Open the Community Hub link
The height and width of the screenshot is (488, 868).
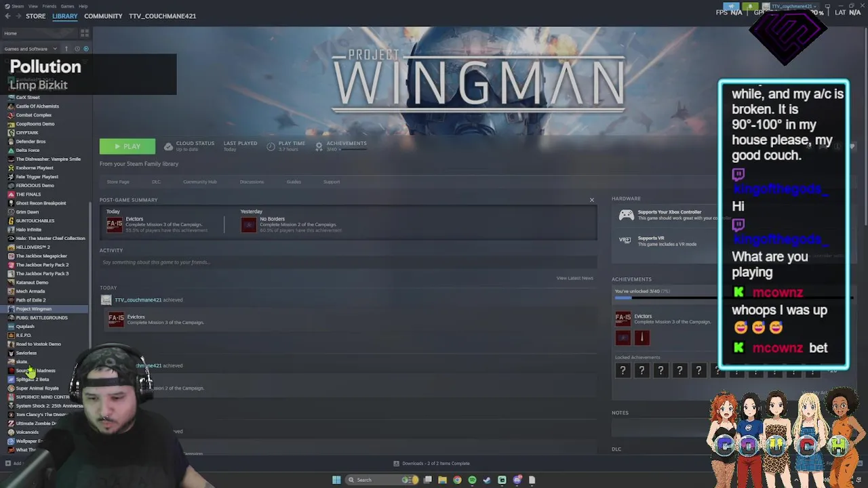pyautogui.click(x=199, y=182)
